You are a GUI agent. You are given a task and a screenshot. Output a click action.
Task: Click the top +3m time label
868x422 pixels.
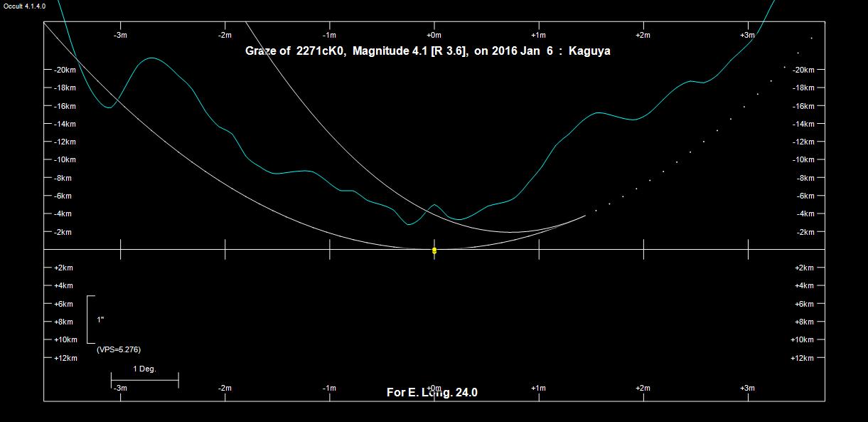pyautogui.click(x=747, y=35)
